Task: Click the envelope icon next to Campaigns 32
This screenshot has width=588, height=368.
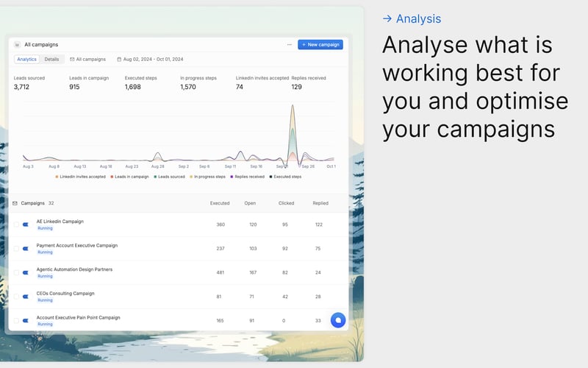Action: (15, 203)
